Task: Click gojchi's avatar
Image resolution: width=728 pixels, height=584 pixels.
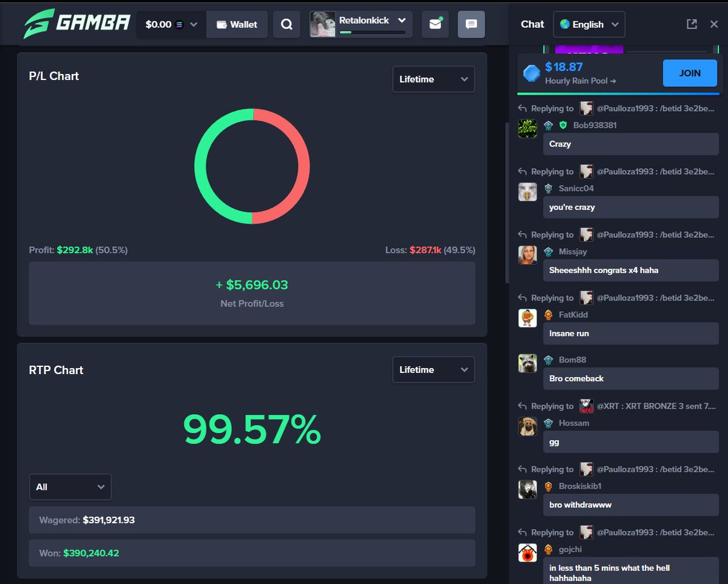Action: coord(528,552)
